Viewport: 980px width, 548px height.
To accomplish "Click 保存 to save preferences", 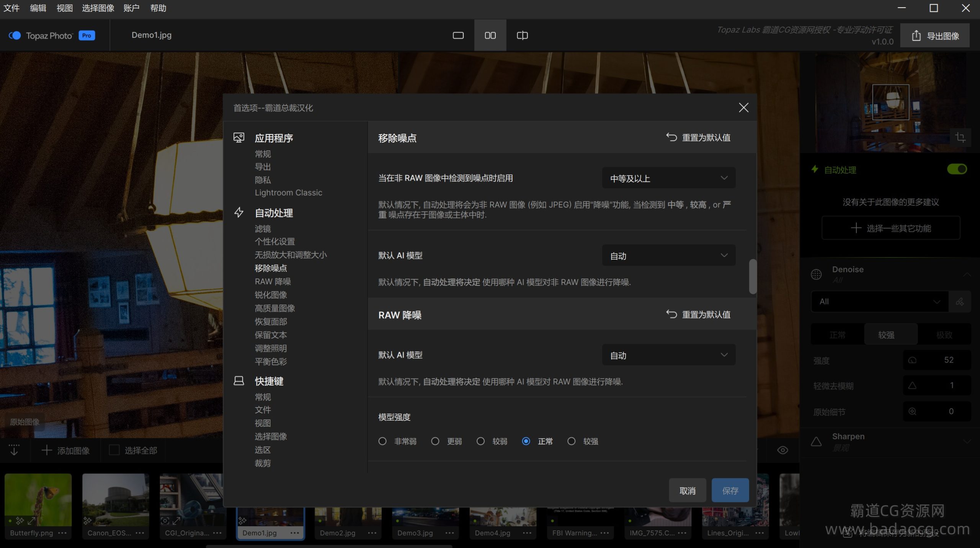I will (x=730, y=491).
